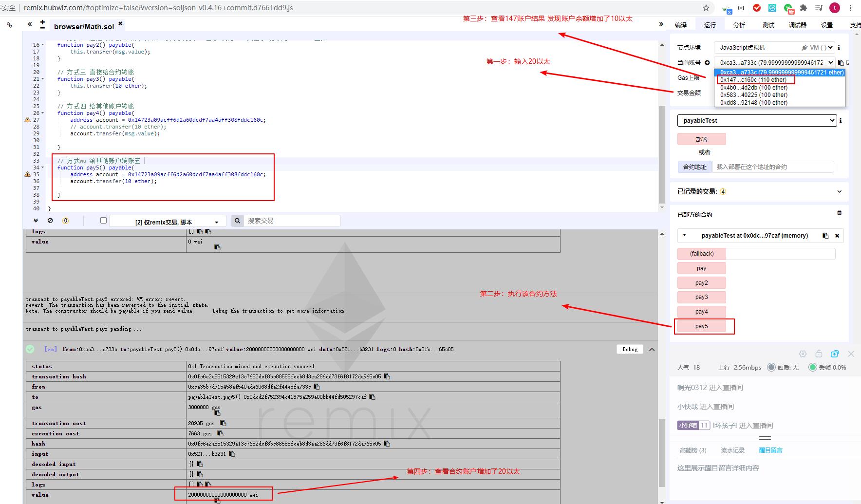
Task: Open the terminal filter dropdown for remix transactions
Action: tap(168, 222)
